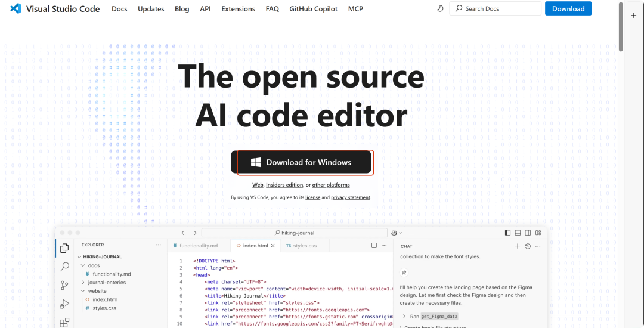Open the Extensions menu in the navbar
The width and height of the screenshot is (644, 328).
tap(238, 9)
